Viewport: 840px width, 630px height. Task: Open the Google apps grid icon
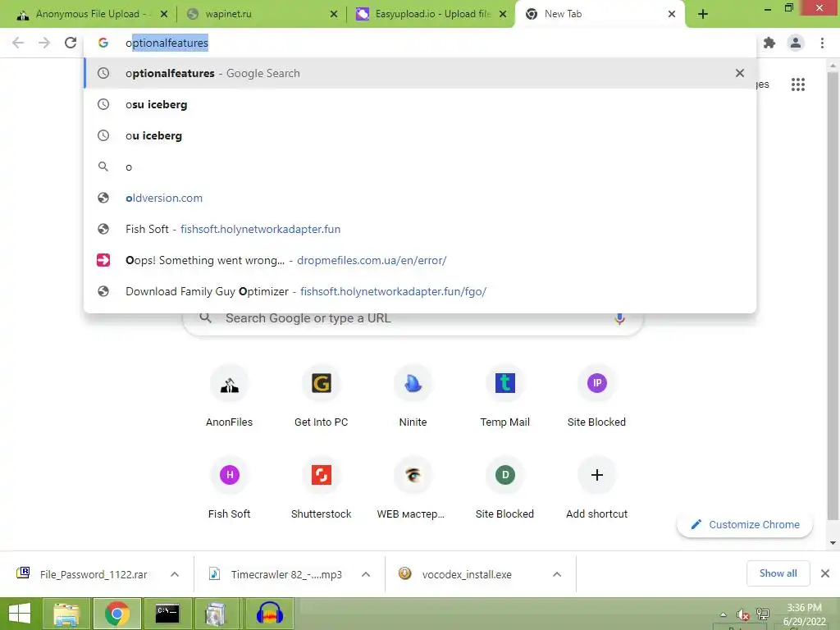(x=797, y=84)
